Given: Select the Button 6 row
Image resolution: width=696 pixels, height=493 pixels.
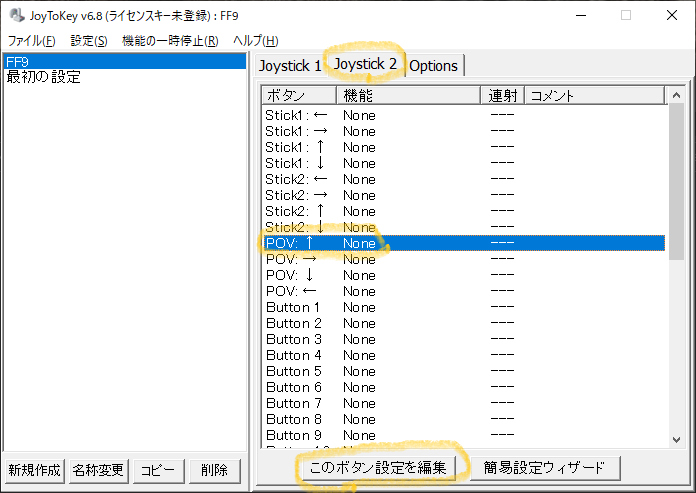Looking at the screenshot, I should point(465,387).
